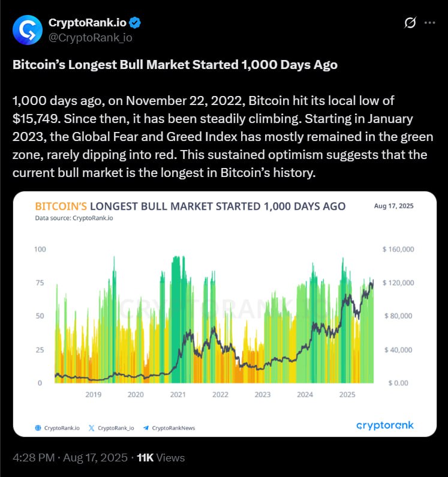Click the Aug 17, 2025 date in chart
The width and height of the screenshot is (448, 477).
click(393, 206)
